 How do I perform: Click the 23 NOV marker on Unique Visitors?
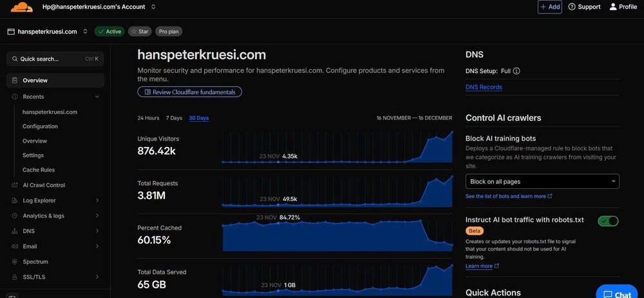pyautogui.click(x=278, y=162)
